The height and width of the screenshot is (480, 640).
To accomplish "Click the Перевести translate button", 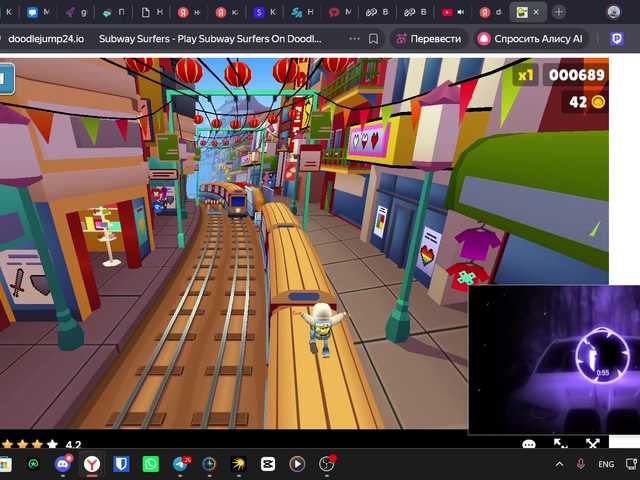I will coord(429,39).
